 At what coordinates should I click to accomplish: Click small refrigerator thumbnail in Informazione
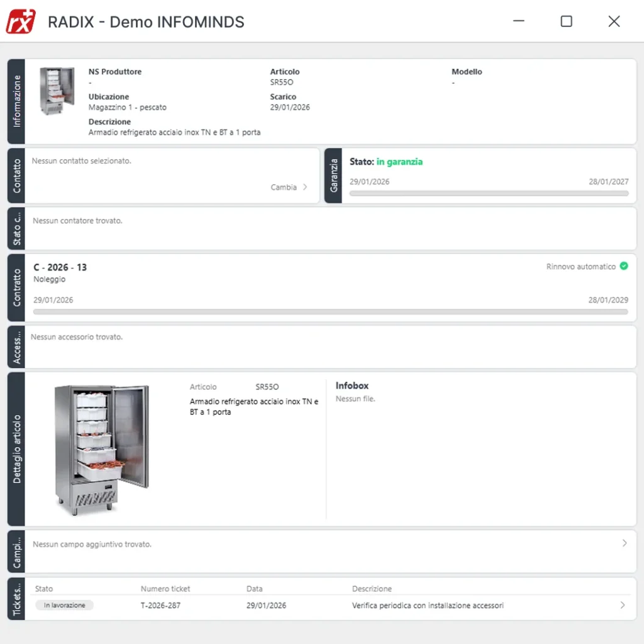(57, 91)
